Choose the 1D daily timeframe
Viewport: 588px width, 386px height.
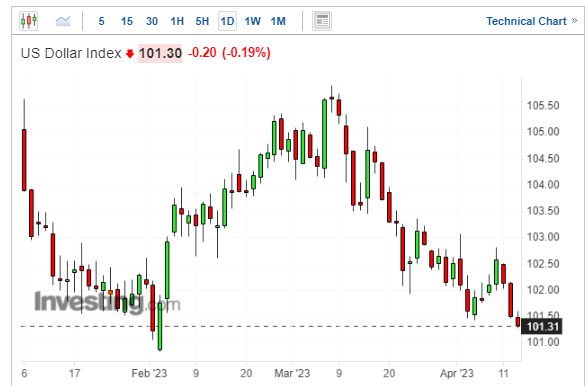pyautogui.click(x=227, y=21)
